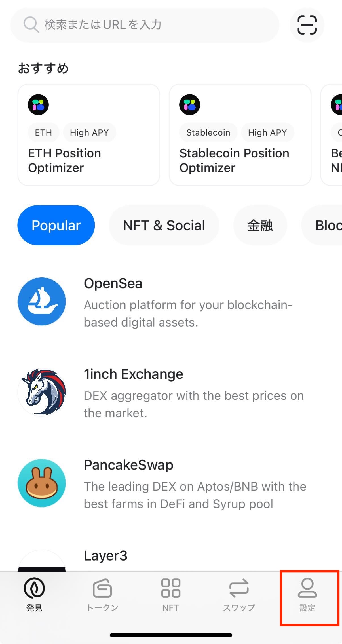Open the Stablecoin Position Optimizer card
The height and width of the screenshot is (644, 342).
[x=240, y=135]
